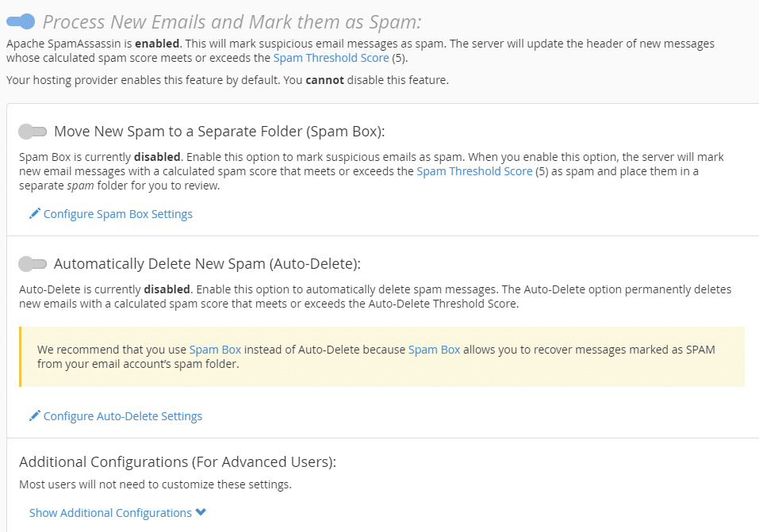
Task: Click the Spam Box link before 'allows you to recover'
Action: [x=434, y=350]
